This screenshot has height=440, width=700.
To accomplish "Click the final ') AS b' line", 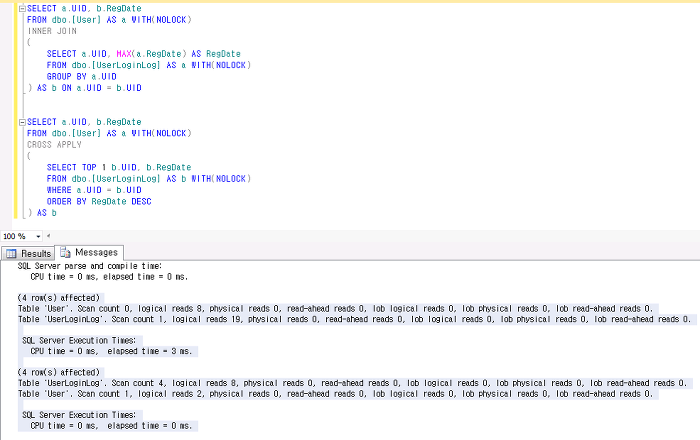I will [42, 213].
